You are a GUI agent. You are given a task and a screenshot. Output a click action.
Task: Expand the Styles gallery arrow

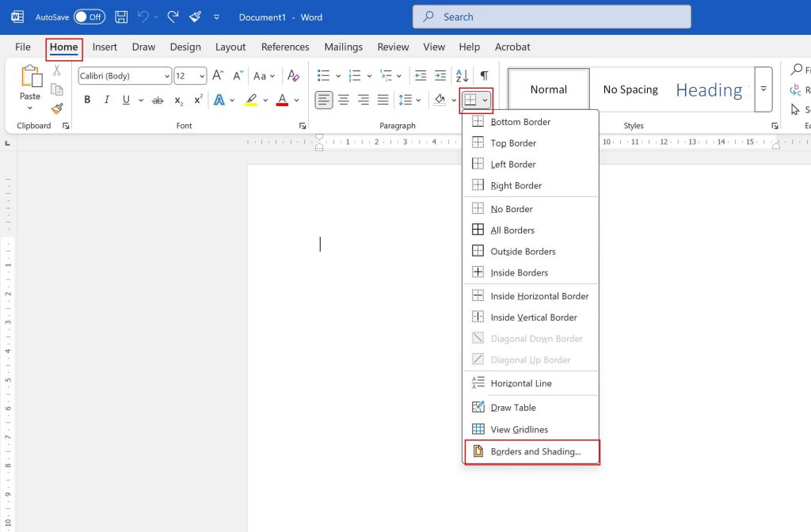coord(763,89)
